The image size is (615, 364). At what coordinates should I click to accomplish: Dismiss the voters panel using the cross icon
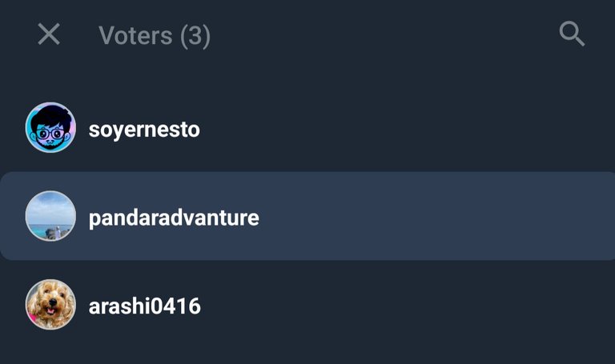(x=49, y=34)
